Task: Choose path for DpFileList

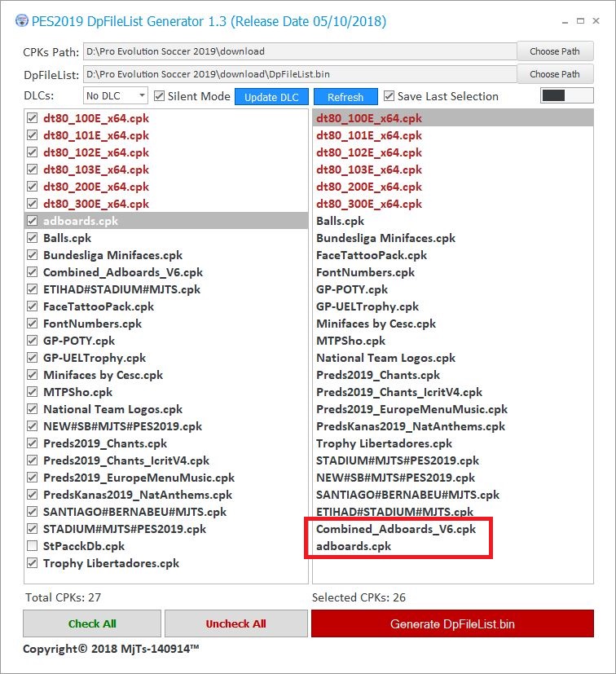Action: click(x=555, y=74)
